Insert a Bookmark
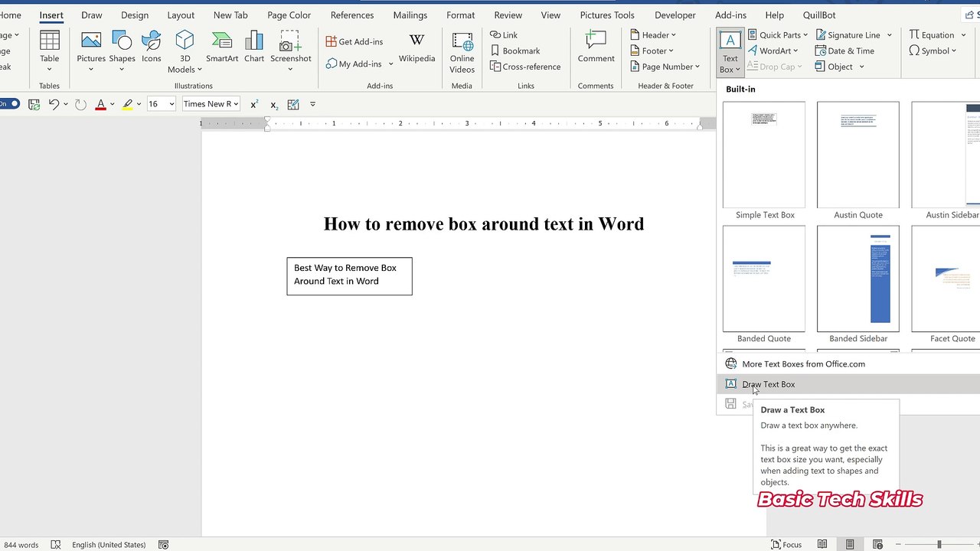The height and width of the screenshot is (551, 980). point(515,51)
